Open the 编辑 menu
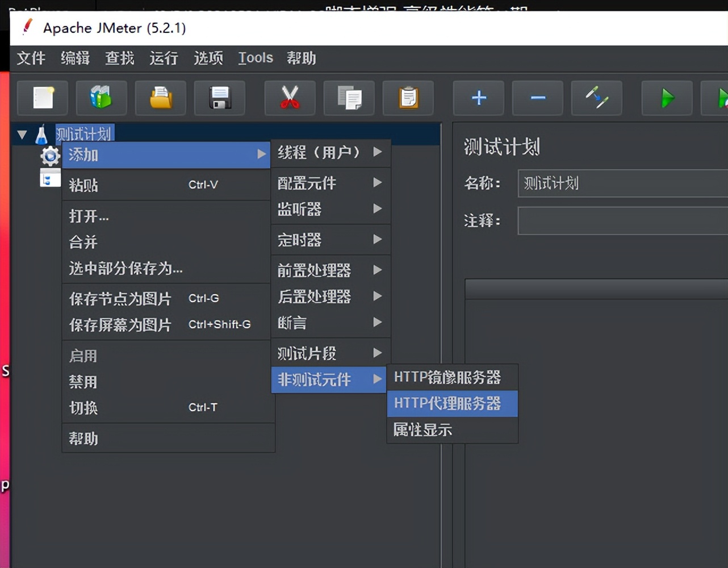The width and height of the screenshot is (728, 568). pyautogui.click(x=75, y=58)
